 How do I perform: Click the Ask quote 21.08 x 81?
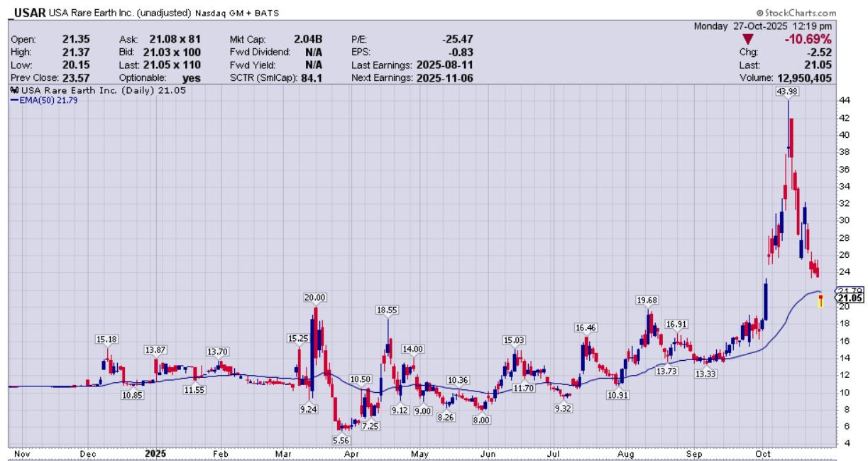point(177,40)
